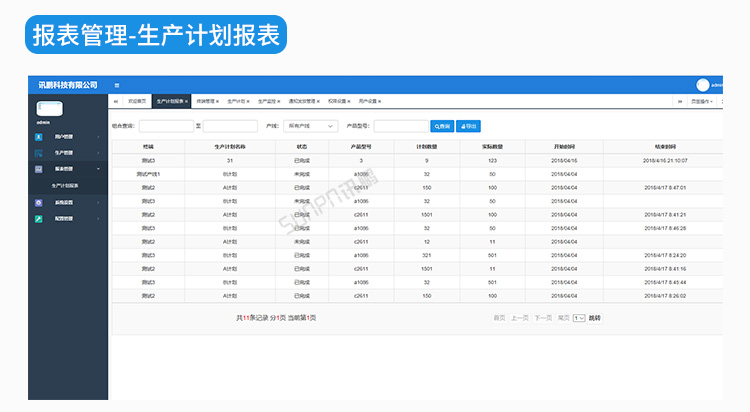Click the blue 导出 export button
This screenshot has width=750, height=412.
pyautogui.click(x=469, y=126)
